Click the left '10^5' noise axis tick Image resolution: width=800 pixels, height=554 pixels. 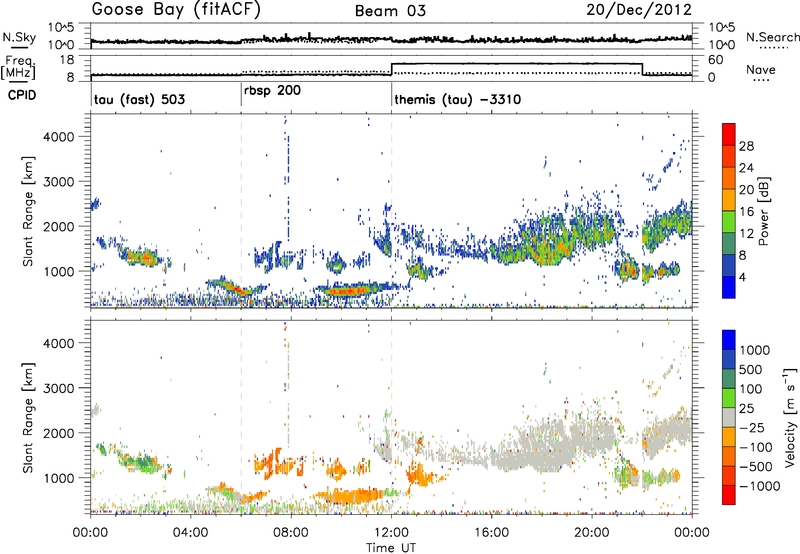pyautogui.click(x=61, y=27)
